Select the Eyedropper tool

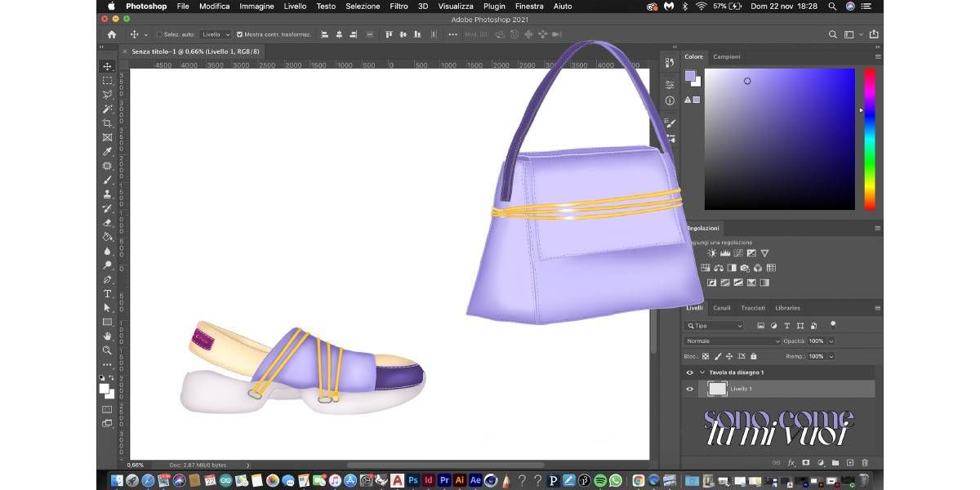coord(107,152)
